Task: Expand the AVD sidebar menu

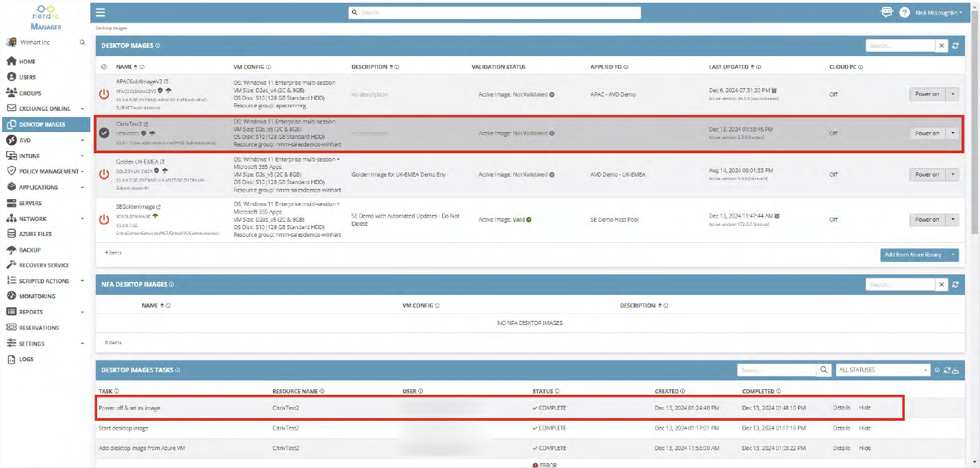Action: [82, 140]
